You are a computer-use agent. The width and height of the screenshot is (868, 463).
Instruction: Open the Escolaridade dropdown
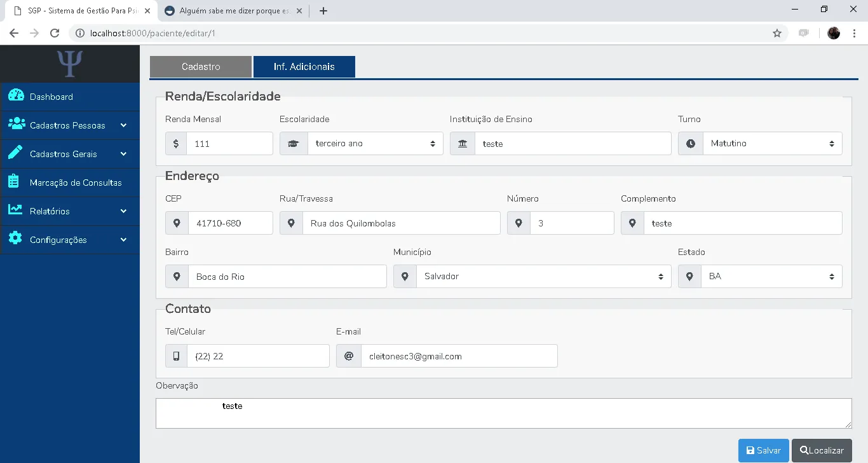pos(375,144)
